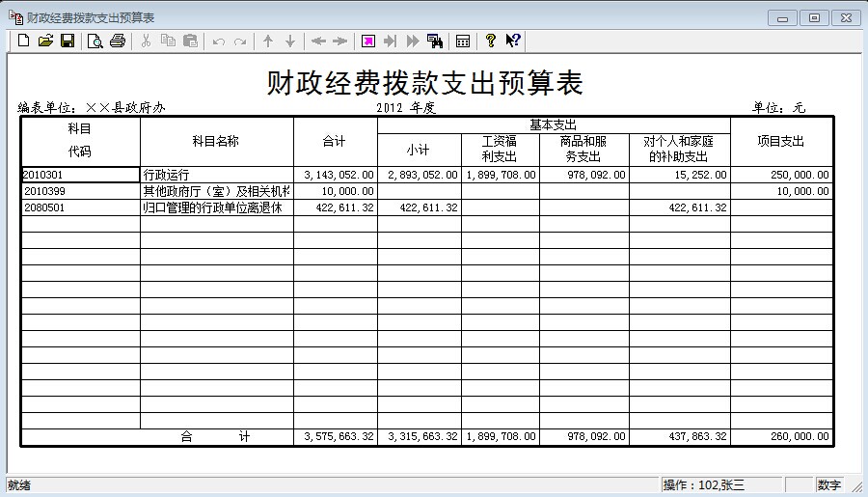Image resolution: width=868 pixels, height=497 pixels.
Task: Activate the context help pointer icon
Action: click(513, 41)
